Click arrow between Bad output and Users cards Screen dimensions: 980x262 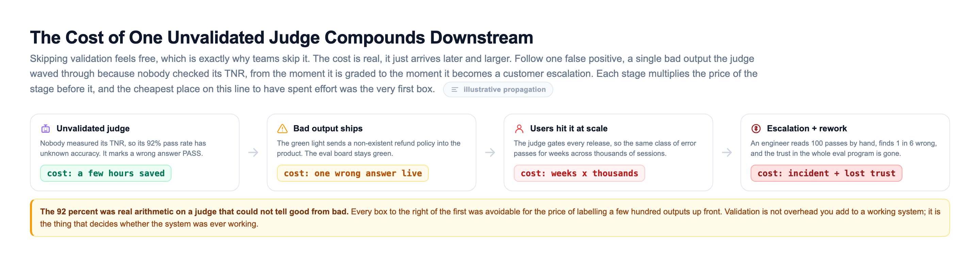pyautogui.click(x=490, y=152)
